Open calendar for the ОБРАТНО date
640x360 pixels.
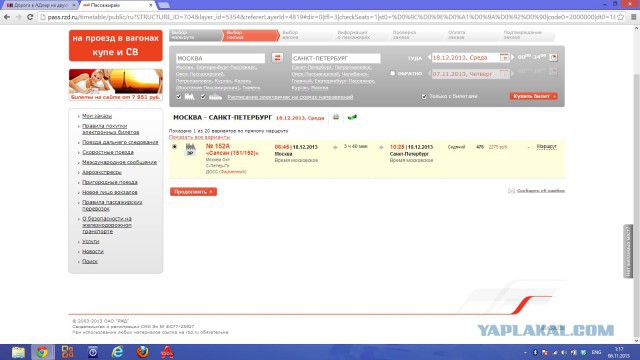pos(504,74)
